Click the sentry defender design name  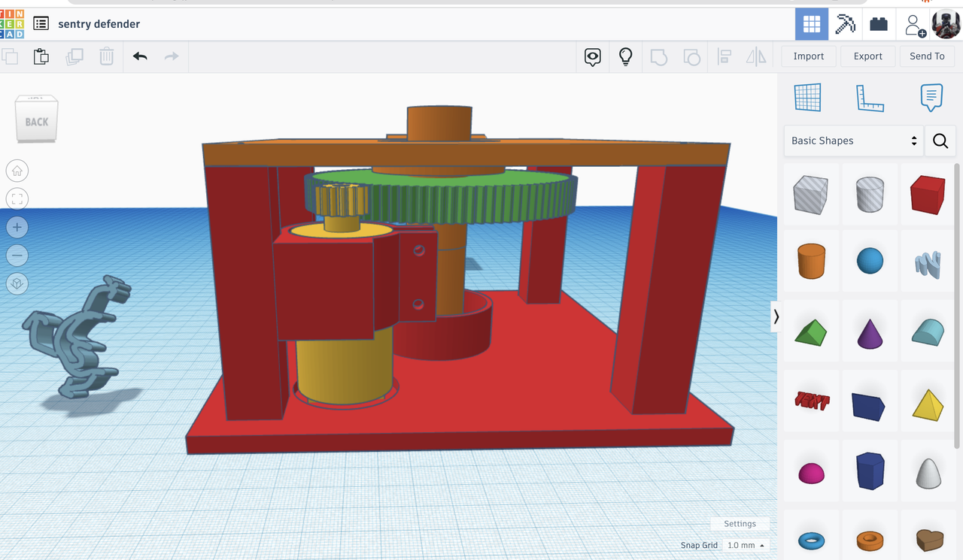pos(99,24)
